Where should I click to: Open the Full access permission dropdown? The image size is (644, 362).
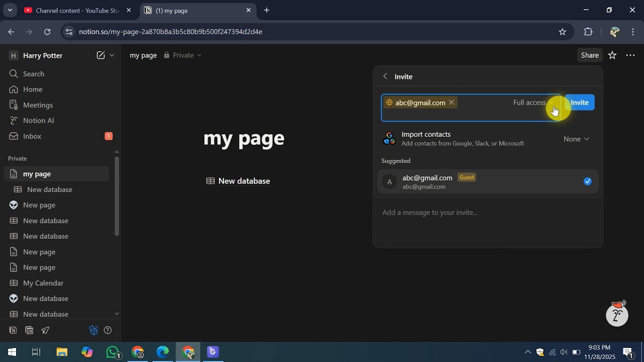533,103
